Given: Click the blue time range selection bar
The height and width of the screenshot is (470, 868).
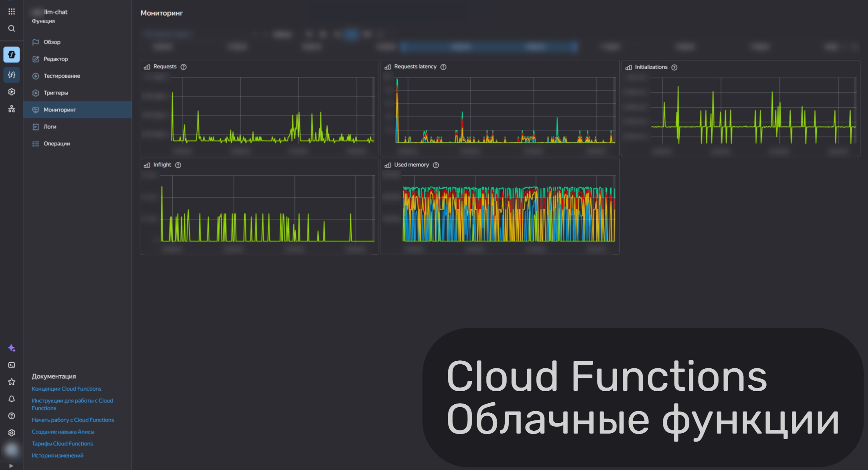Looking at the screenshot, I should 489,47.
